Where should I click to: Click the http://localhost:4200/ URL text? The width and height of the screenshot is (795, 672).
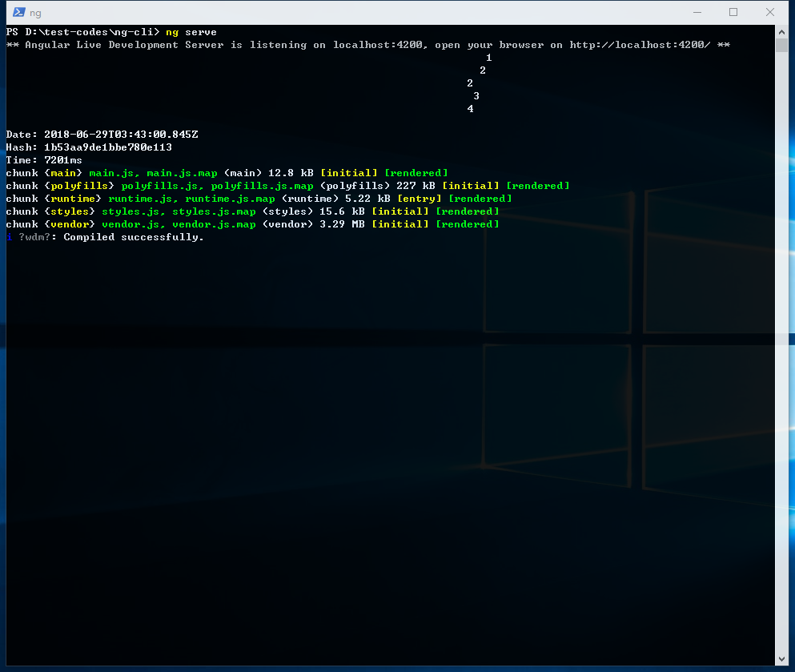[x=640, y=45]
